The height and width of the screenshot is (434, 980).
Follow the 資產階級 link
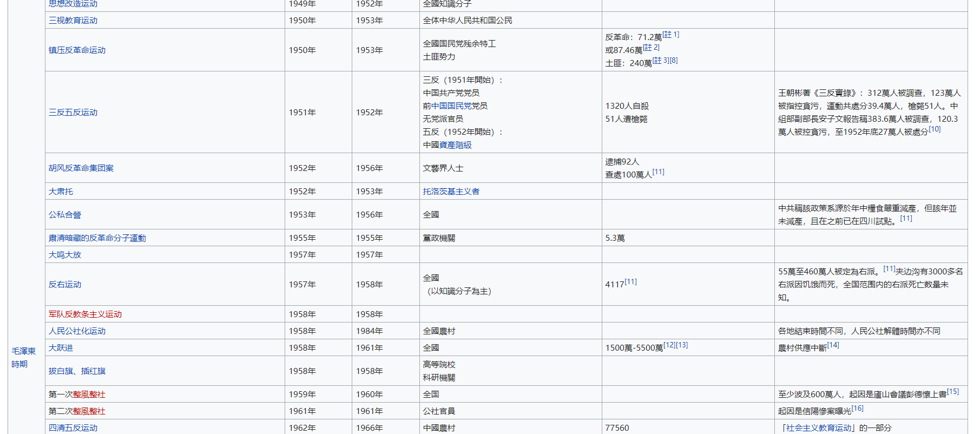(x=456, y=145)
